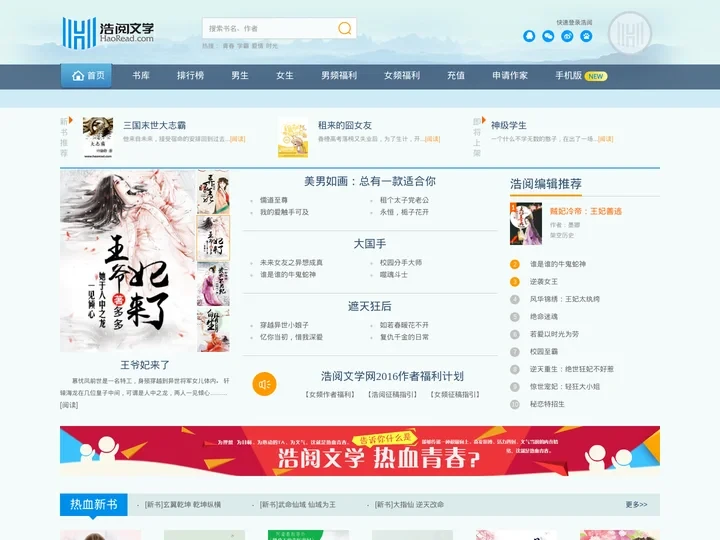The height and width of the screenshot is (540, 720).
Task: Click [阅读] under 神级学生
Action: (x=605, y=139)
